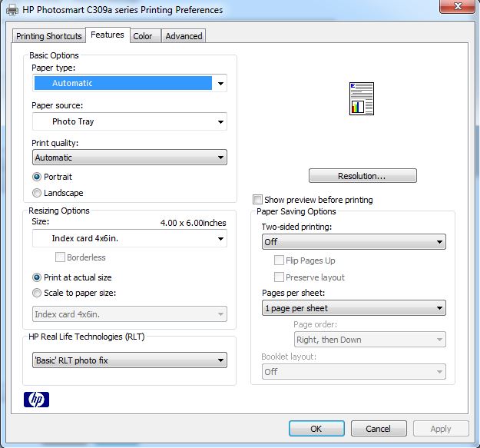The width and height of the screenshot is (480, 448).
Task: Open the 'Basic' RLT photo fix dropdown
Action: (130, 360)
